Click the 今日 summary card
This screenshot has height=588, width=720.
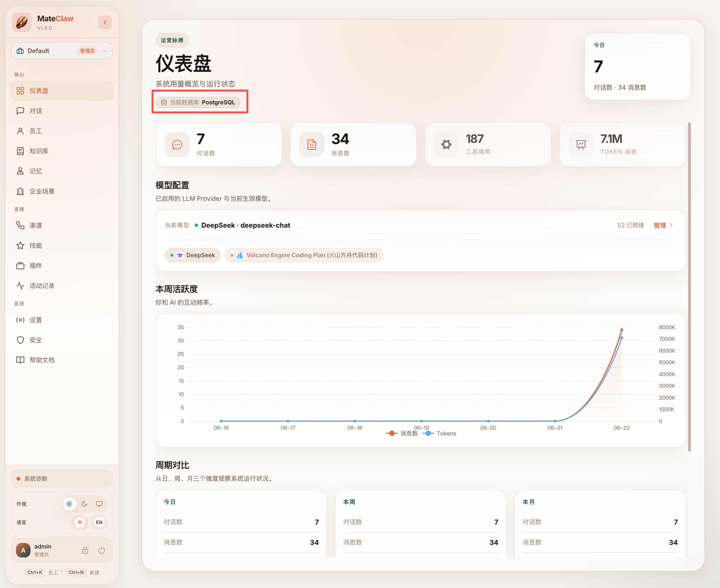click(637, 66)
